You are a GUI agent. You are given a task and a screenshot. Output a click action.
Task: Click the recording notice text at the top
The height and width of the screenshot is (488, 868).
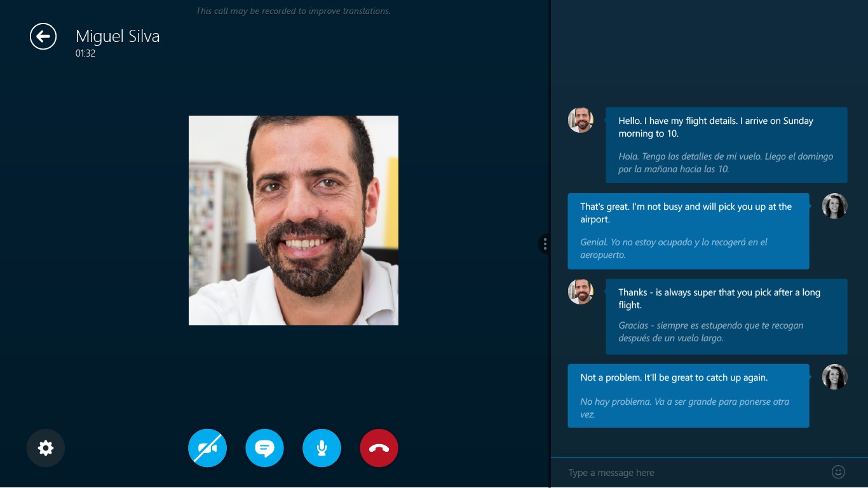(293, 11)
